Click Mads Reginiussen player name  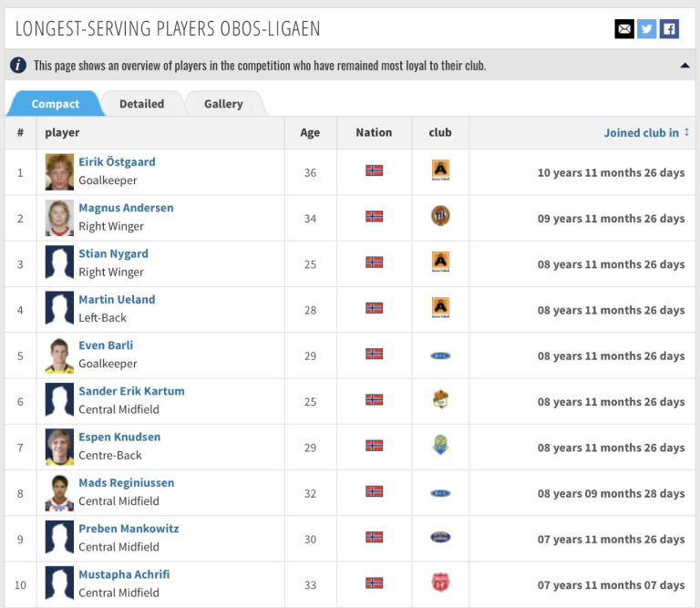[126, 483]
